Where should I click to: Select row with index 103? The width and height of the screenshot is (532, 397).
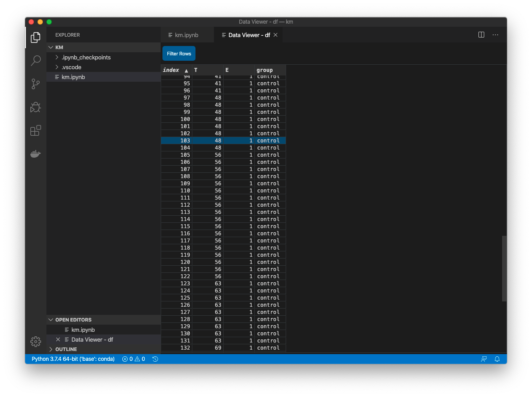(x=223, y=141)
